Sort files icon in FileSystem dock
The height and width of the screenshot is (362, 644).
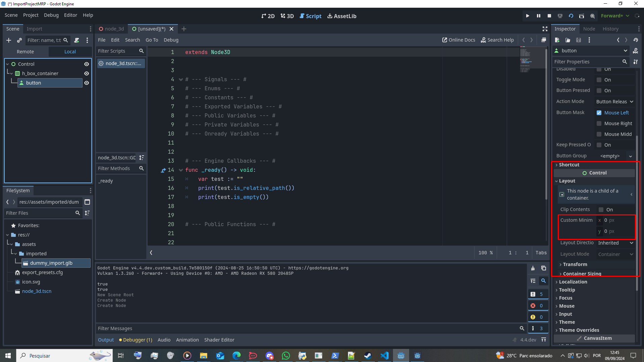click(x=87, y=213)
